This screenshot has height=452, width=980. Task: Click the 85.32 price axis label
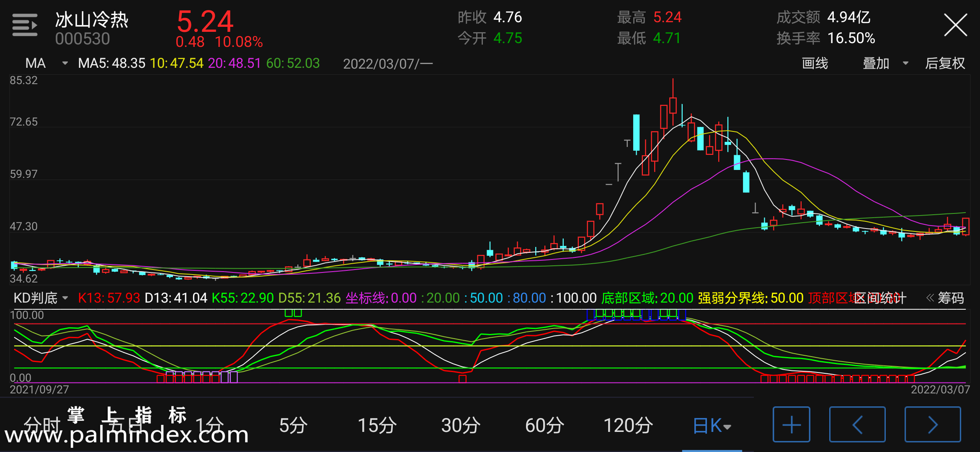(x=24, y=80)
